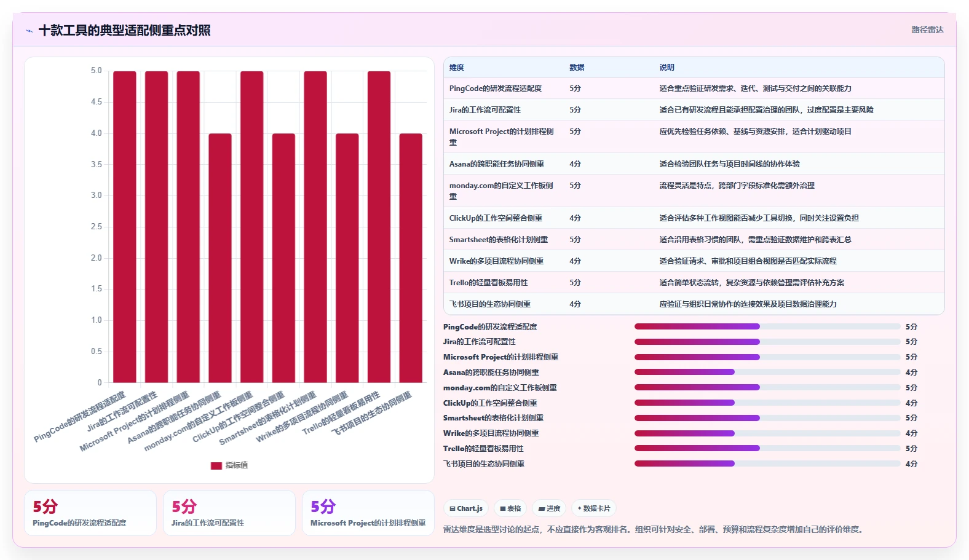
Task: Click the 进度 chip
Action: tap(549, 508)
